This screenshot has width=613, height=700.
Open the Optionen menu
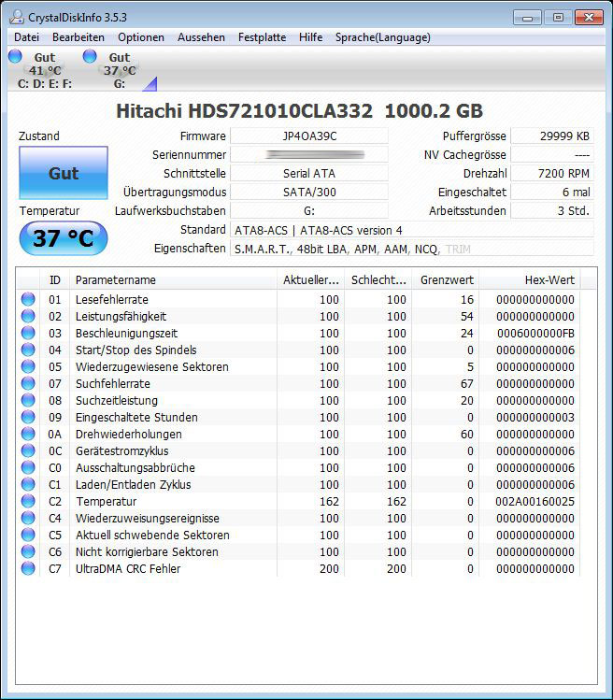141,37
